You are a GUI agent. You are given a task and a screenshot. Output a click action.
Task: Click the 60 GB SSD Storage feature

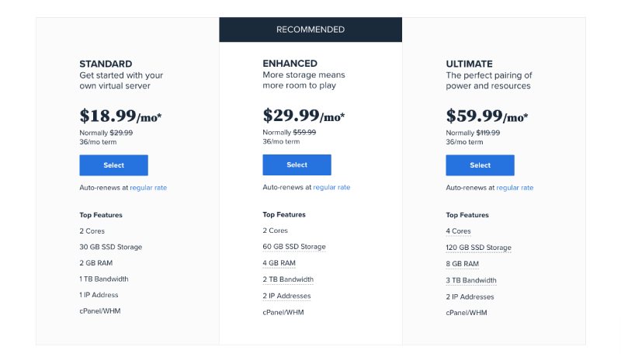[x=294, y=247]
